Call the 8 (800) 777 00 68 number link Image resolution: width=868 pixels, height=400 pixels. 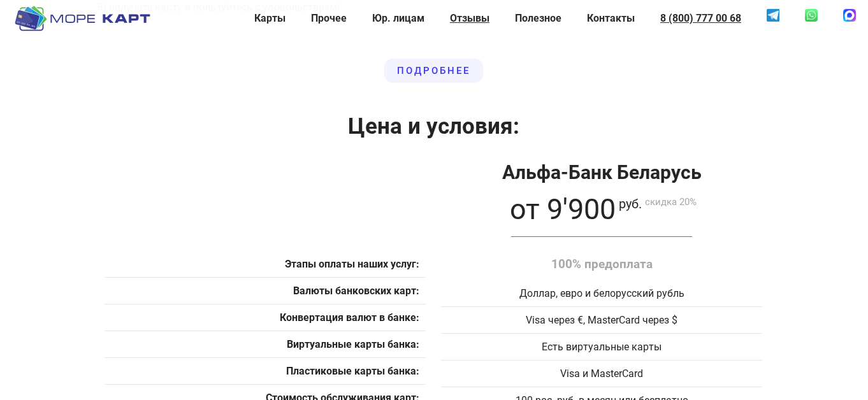700,18
